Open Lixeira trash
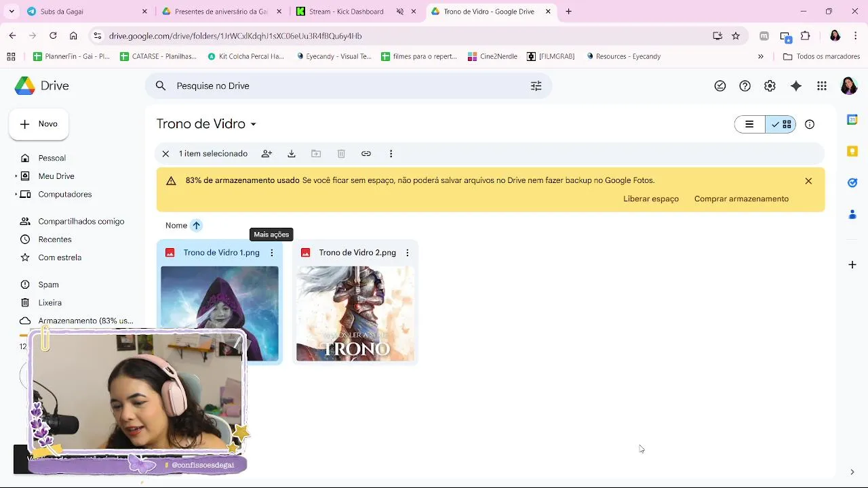Screen dimensions: 868x488 (x=50, y=303)
